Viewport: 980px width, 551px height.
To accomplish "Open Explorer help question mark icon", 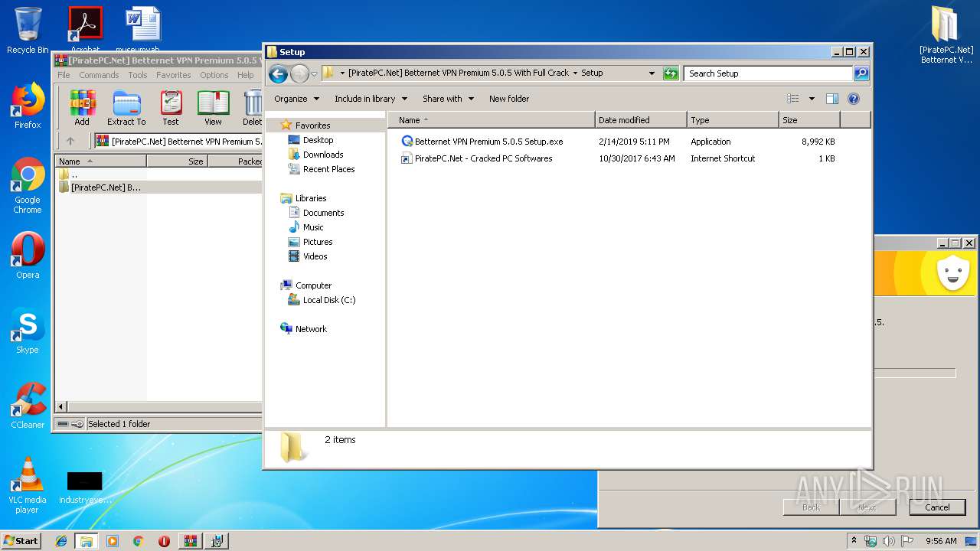I will pos(854,99).
